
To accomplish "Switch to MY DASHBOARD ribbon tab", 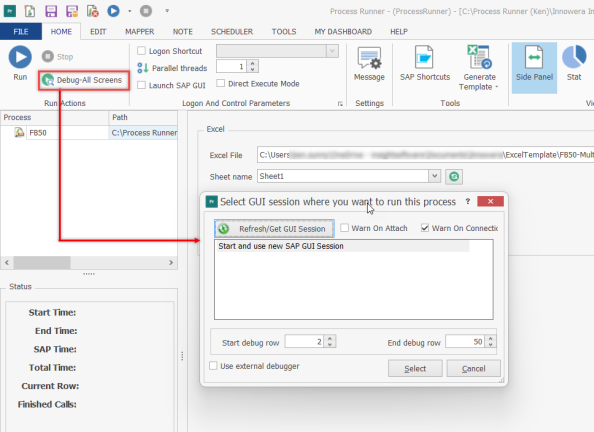I will 343,31.
